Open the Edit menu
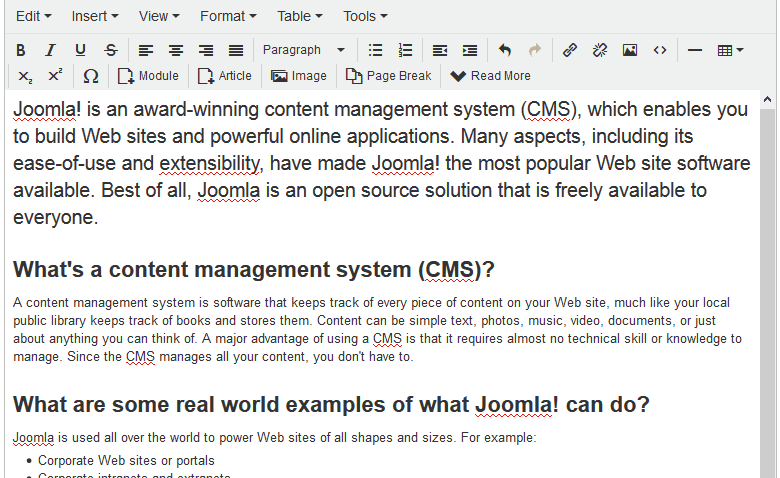This screenshot has height=478, width=780. pyautogui.click(x=33, y=16)
